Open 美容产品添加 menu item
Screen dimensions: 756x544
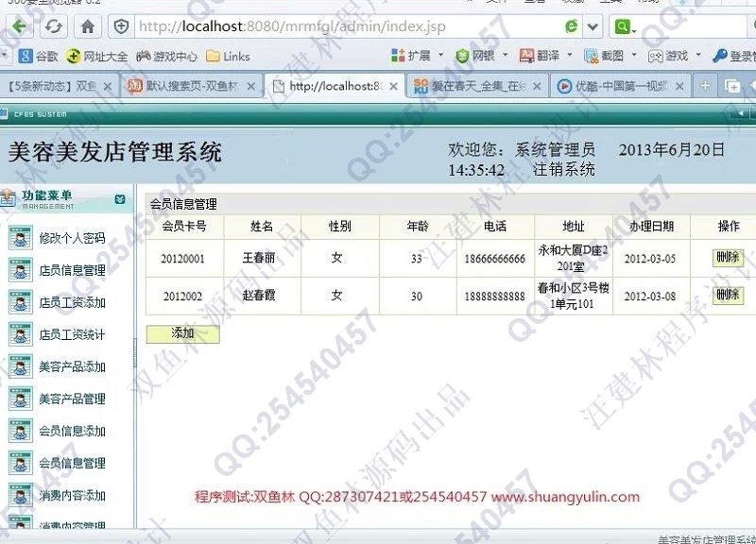pyautogui.click(x=72, y=366)
